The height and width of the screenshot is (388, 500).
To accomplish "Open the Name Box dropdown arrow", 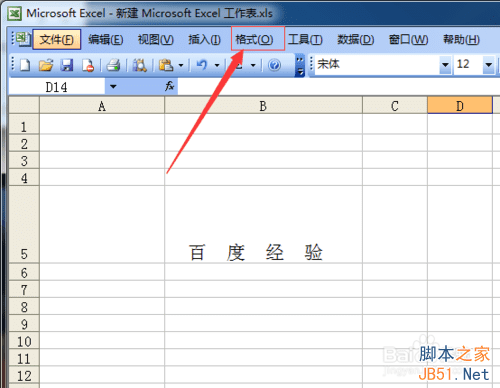I will pyautogui.click(x=113, y=87).
